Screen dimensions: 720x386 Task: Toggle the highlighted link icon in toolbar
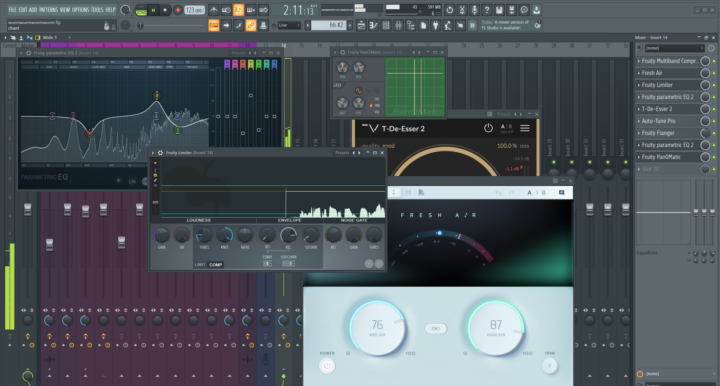[x=251, y=25]
